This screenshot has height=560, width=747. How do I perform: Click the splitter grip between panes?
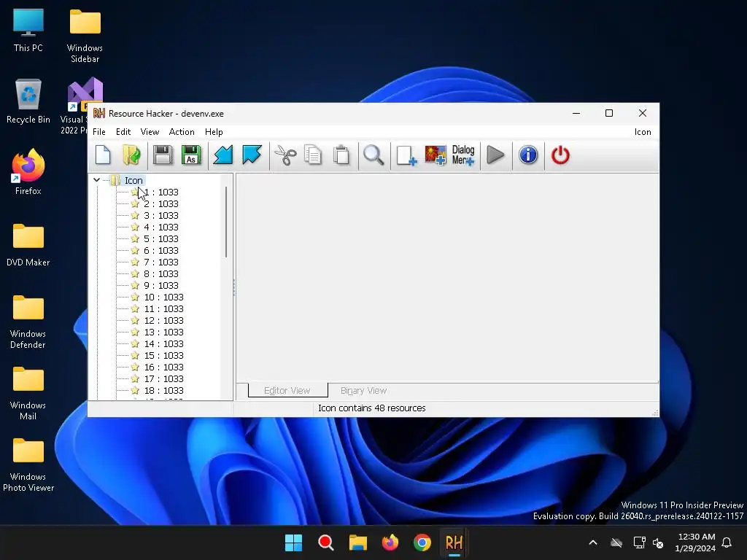coord(234,287)
